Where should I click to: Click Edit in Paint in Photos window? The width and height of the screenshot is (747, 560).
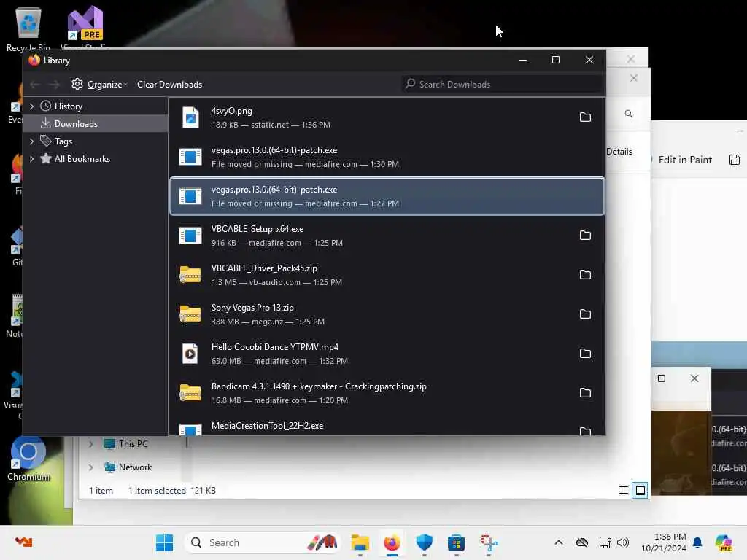[x=685, y=160]
